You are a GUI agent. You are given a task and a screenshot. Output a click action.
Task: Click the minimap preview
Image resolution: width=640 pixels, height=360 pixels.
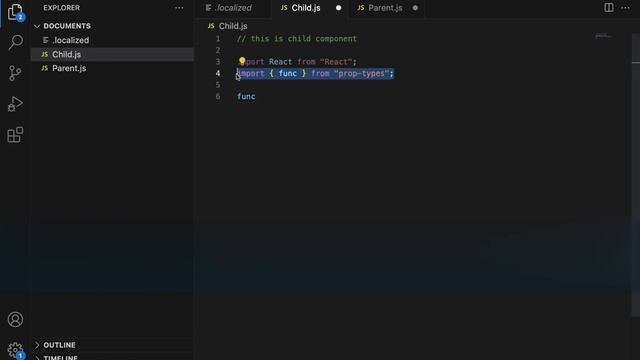click(602, 36)
